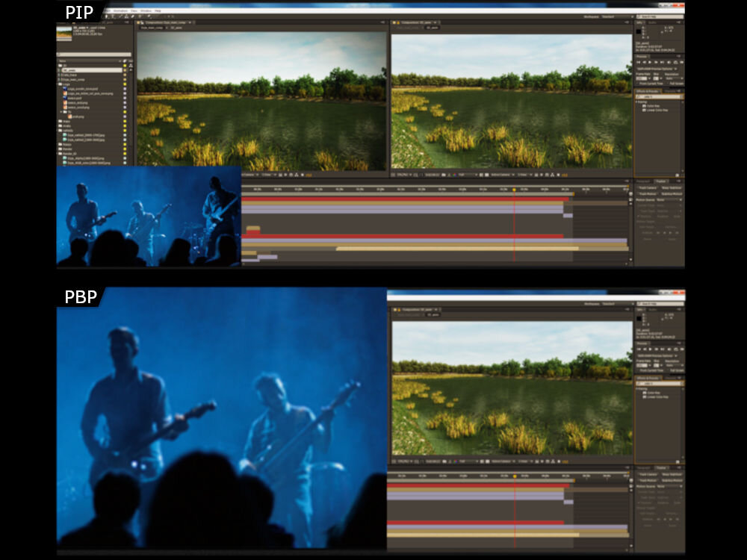Click Last Frame button in top Preview panel

click(663, 63)
